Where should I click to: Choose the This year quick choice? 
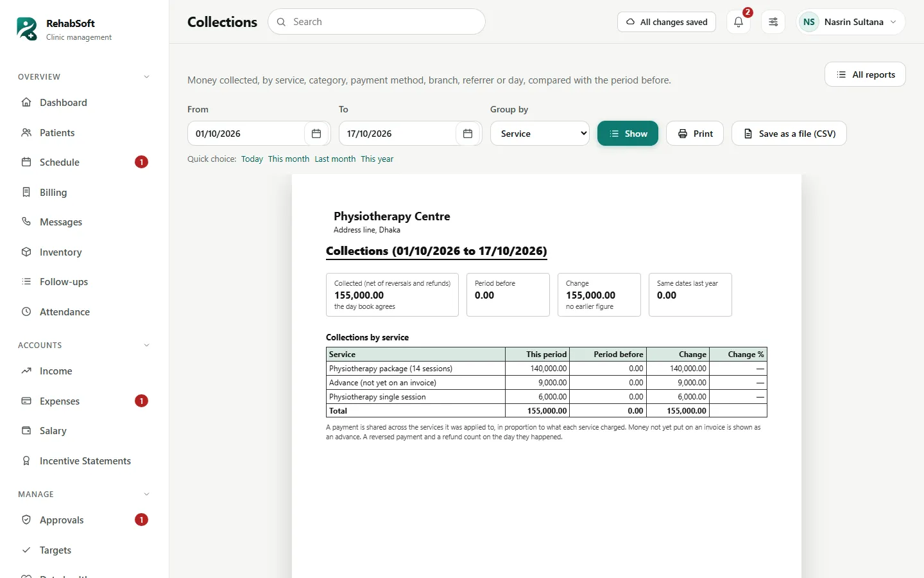377,159
